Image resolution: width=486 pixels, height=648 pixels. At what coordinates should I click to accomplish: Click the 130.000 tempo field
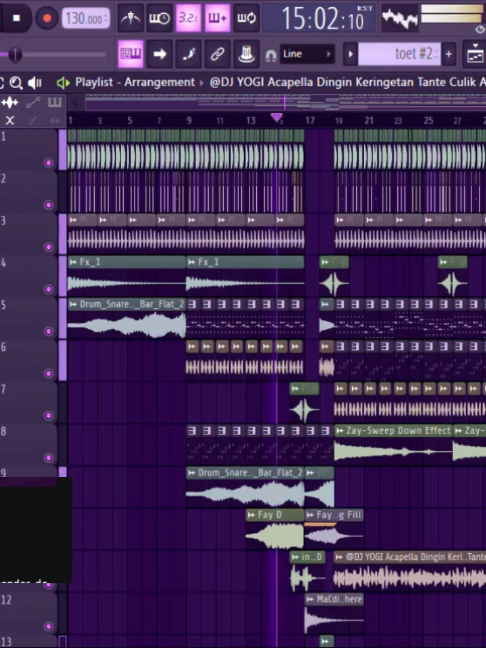[x=86, y=18]
